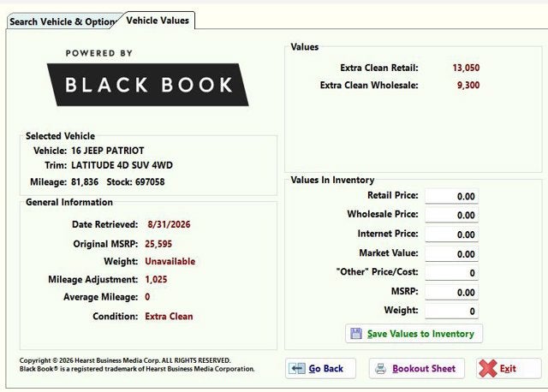Screen dimensions: 548x392
Task: Open the Bookout Sheet
Action: pos(417,369)
